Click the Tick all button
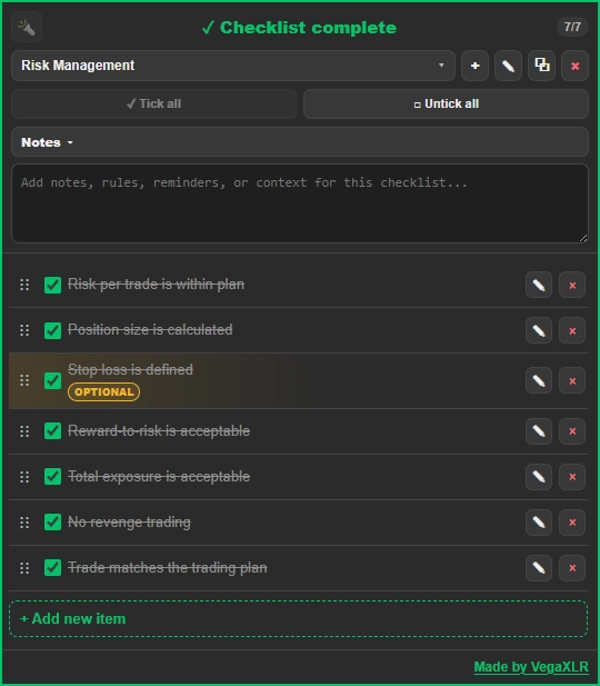 click(154, 104)
